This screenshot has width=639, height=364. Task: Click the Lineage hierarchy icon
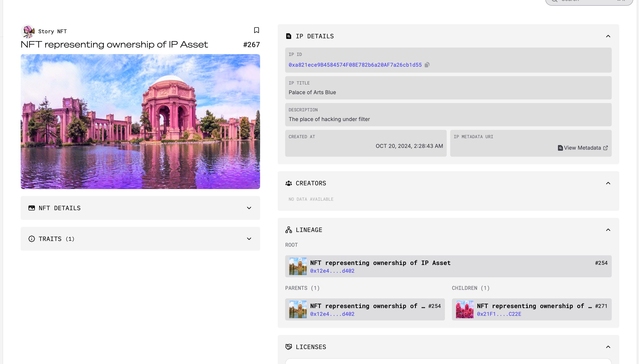coord(289,230)
